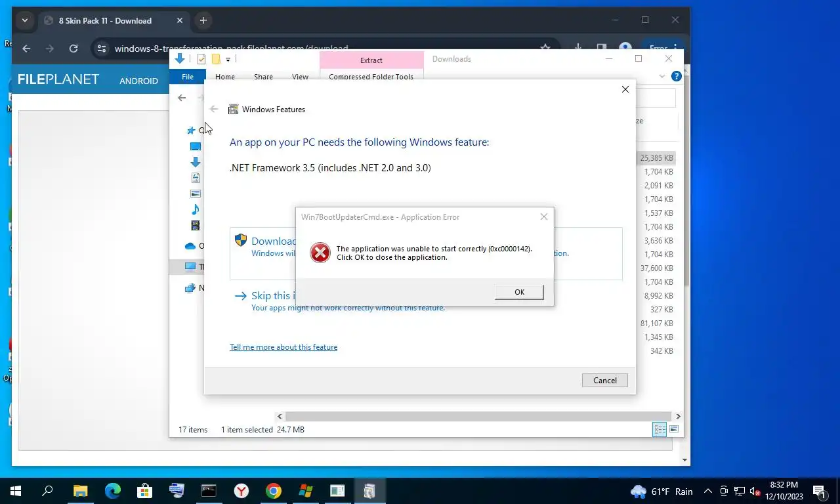Image resolution: width=840 pixels, height=504 pixels.
Task: Click the New folder quick access icon
Action: (x=215, y=59)
